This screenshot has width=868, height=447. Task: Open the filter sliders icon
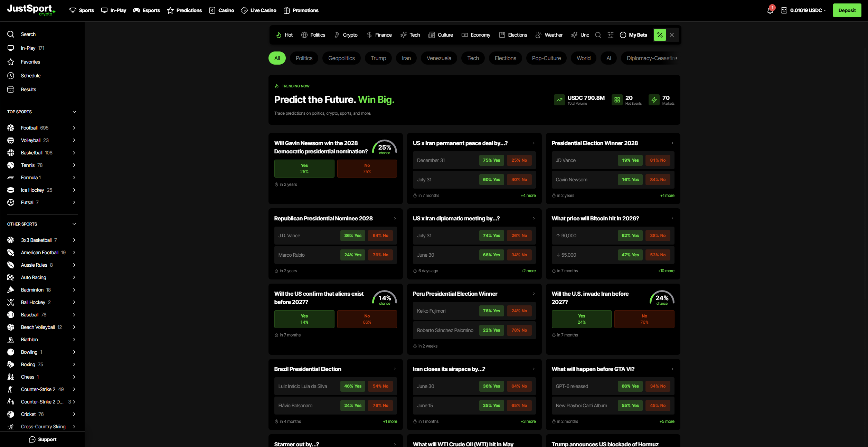[611, 35]
